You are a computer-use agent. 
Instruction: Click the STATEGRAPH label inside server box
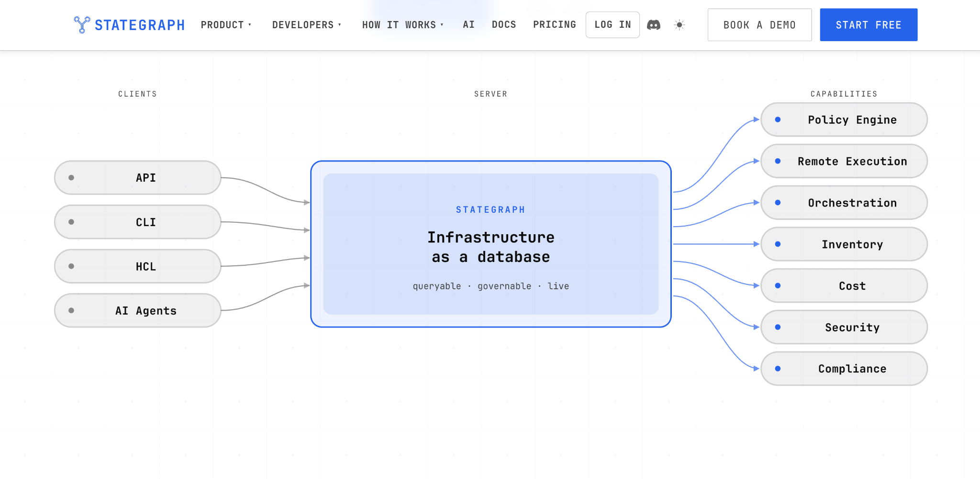pyautogui.click(x=490, y=210)
